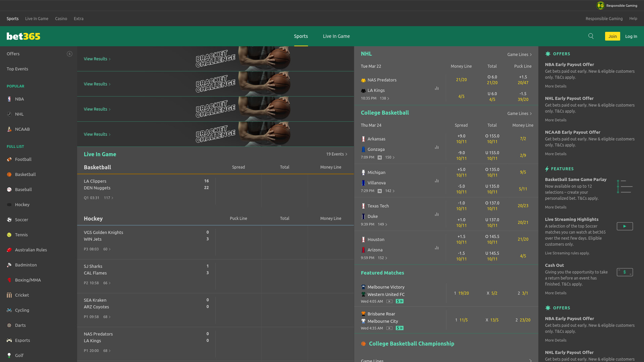The height and width of the screenshot is (362, 644).
Task: Open stats icon for Predators vs Kings
Action: click(x=437, y=88)
